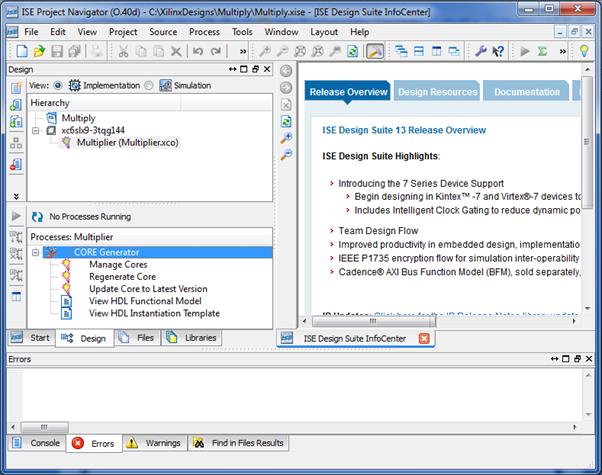602x475 pixels.
Task: Open the Process menu
Action: (x=204, y=32)
